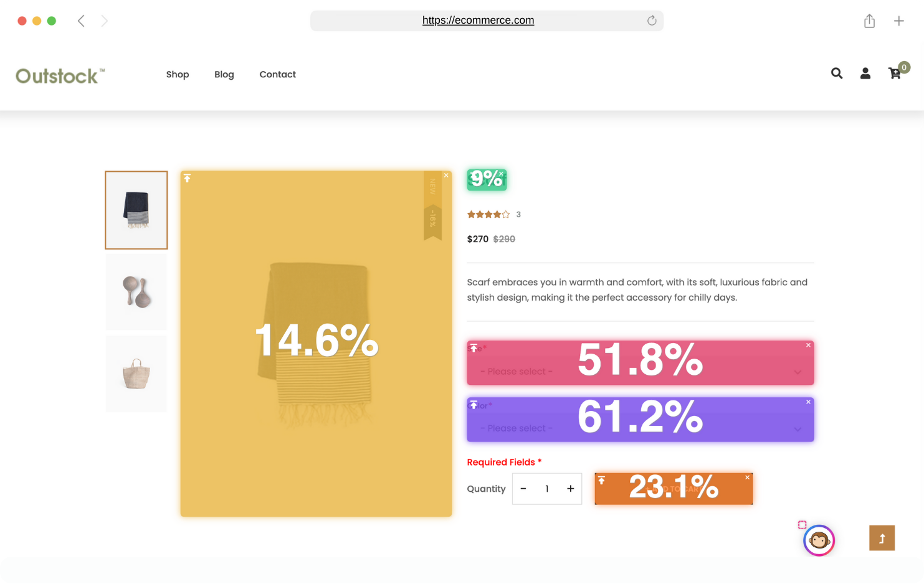Increase quantity with the plus stepper
This screenshot has height=584, width=924.
point(570,489)
